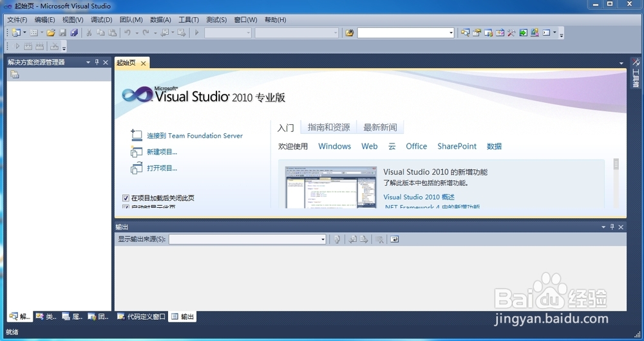Click the Toggle Word Wrap icon in Output

point(395,239)
